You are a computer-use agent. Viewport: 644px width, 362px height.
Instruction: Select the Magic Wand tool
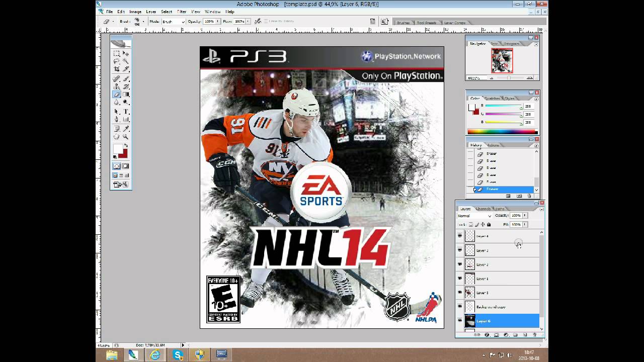pyautogui.click(x=126, y=61)
